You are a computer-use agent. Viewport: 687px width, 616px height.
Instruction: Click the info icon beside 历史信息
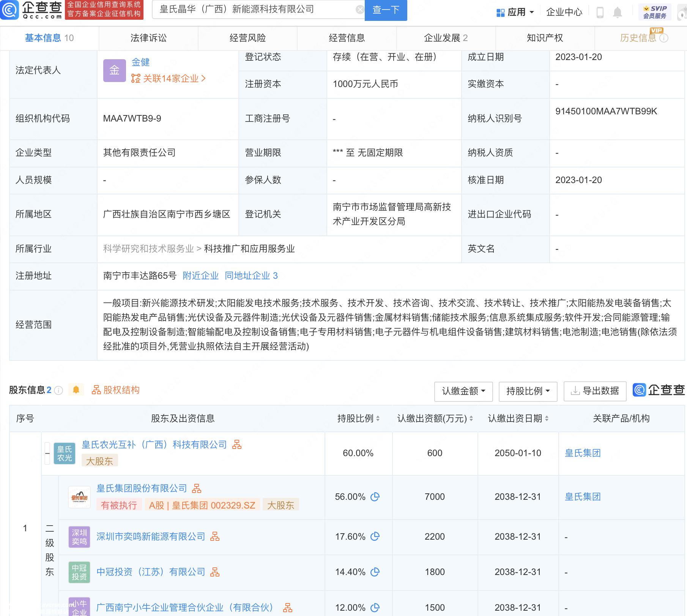664,38
